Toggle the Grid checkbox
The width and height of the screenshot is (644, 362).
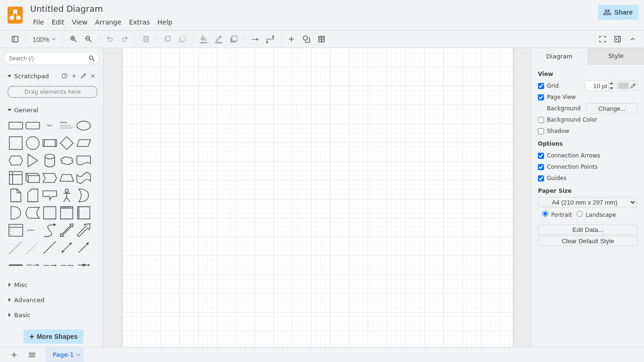[x=541, y=86]
